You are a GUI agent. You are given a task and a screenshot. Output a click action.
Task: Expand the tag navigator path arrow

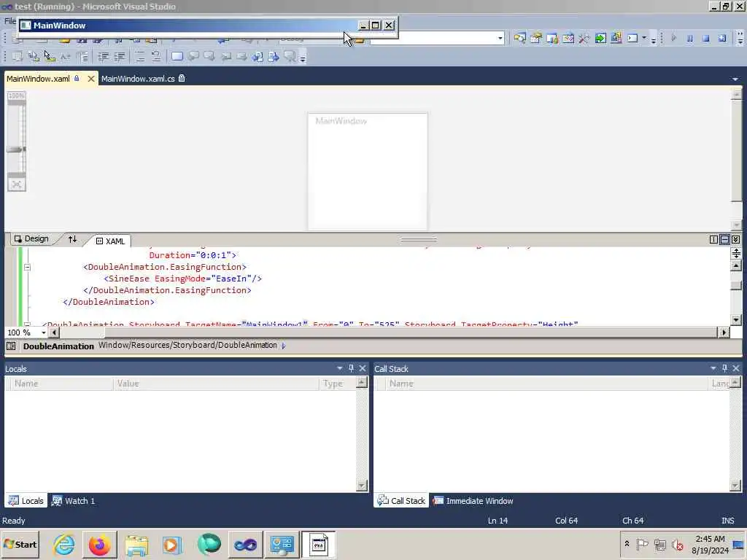[284, 346]
